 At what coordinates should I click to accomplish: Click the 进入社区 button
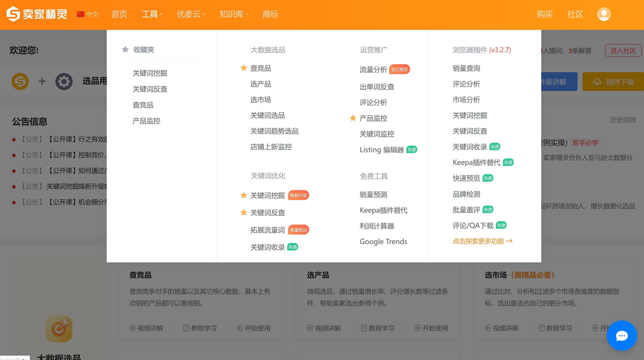coord(623,51)
